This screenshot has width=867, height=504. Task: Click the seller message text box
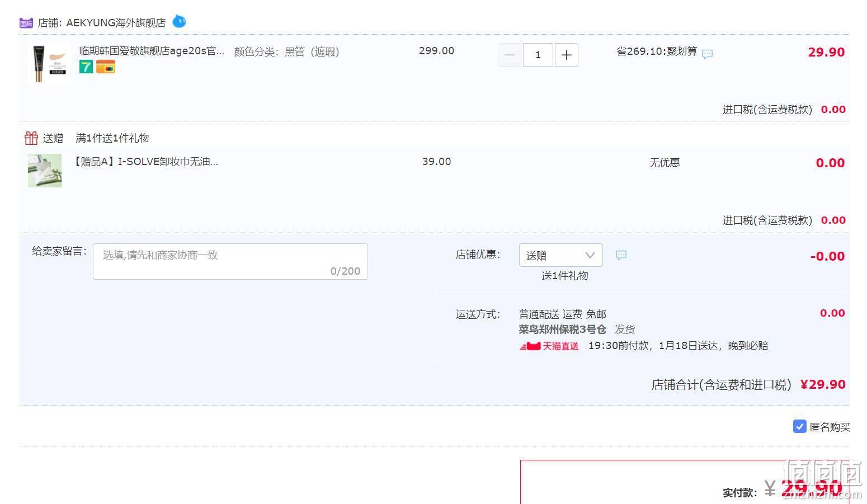point(230,261)
